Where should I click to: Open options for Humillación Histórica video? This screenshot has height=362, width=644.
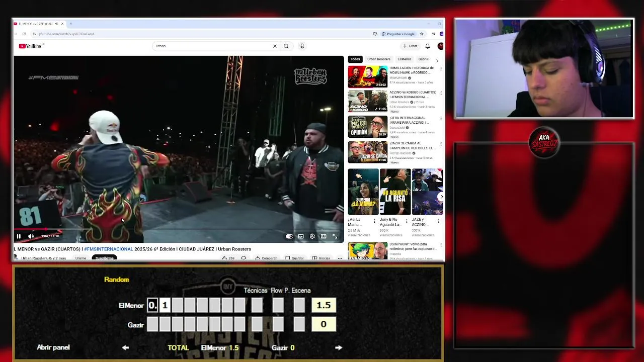[x=441, y=68]
